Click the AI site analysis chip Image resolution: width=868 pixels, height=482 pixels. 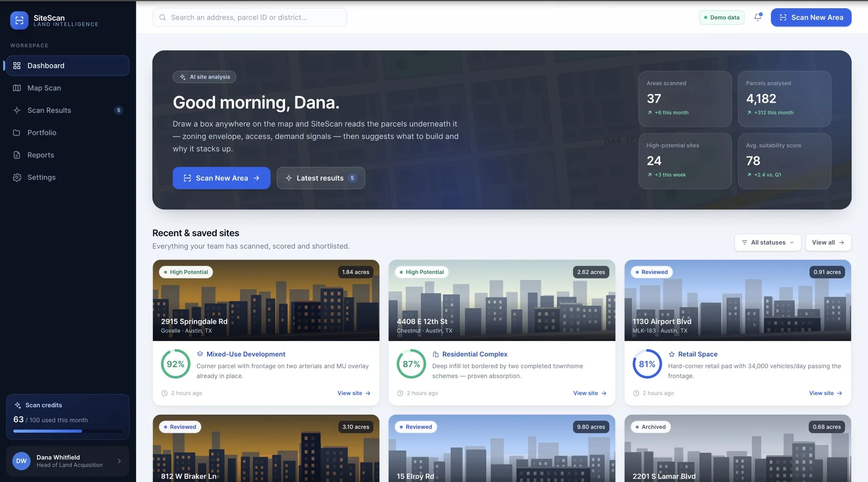pos(204,77)
